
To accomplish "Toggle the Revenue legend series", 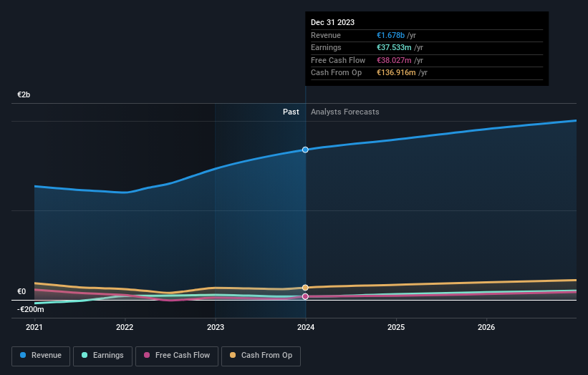I will point(41,356).
